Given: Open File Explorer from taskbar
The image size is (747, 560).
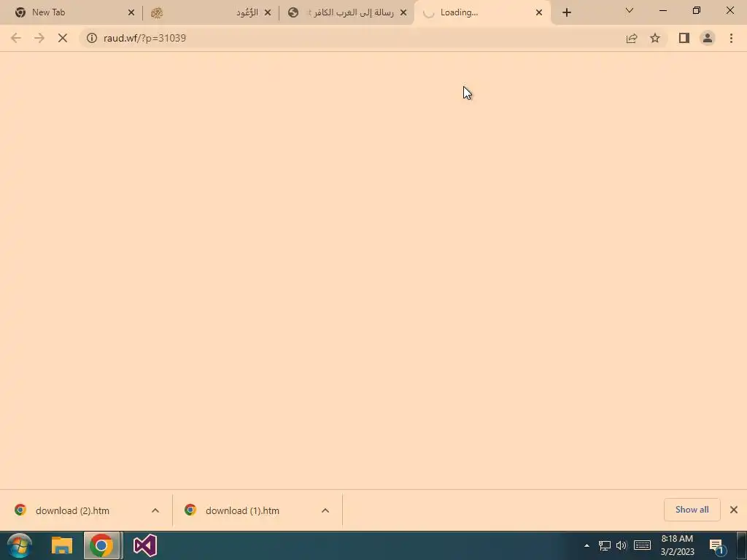Looking at the screenshot, I should point(61,545).
